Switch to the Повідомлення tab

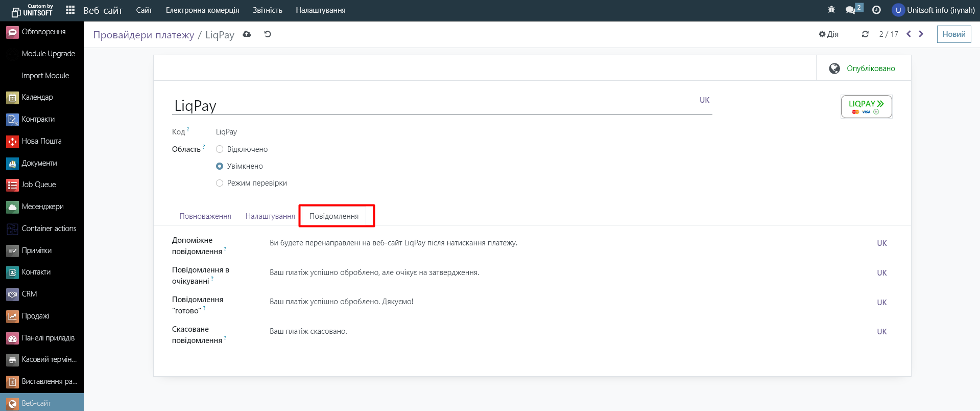(x=334, y=216)
